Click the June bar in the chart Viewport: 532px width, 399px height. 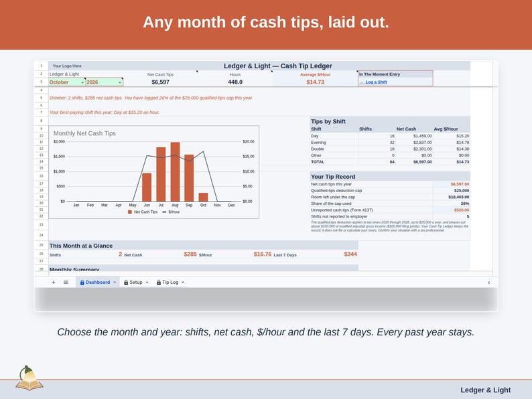pos(147,187)
